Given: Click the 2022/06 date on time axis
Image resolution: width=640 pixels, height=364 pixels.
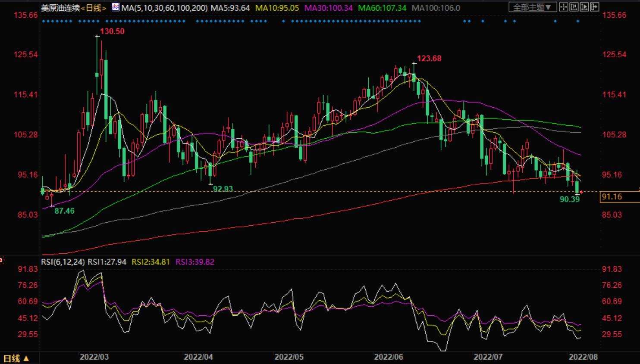Looking at the screenshot, I should tap(389, 357).
